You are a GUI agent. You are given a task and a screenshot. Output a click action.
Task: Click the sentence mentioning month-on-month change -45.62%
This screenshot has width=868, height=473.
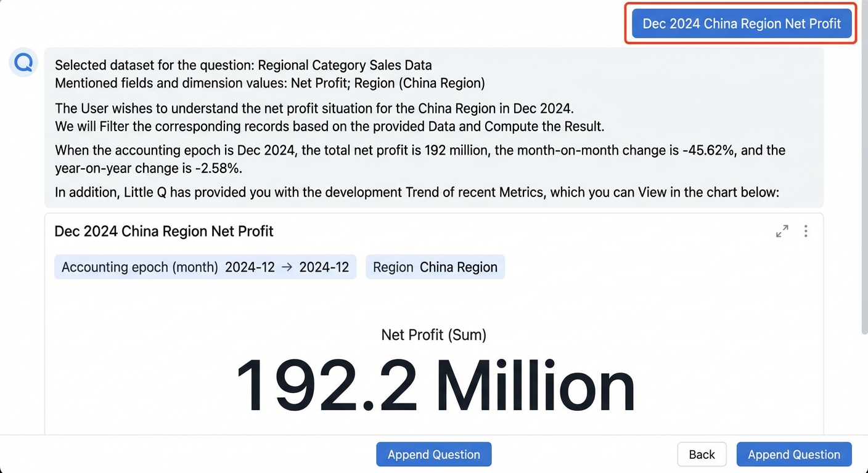point(420,159)
